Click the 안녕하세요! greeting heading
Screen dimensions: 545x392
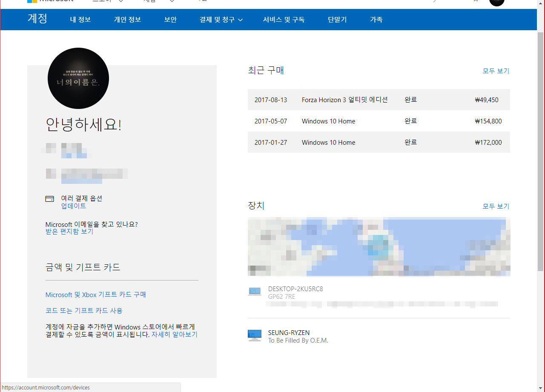click(83, 124)
